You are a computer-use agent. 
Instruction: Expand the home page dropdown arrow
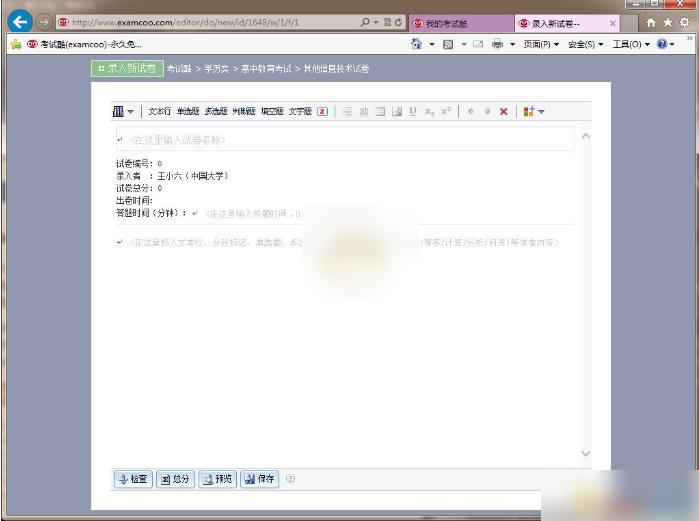pos(432,44)
